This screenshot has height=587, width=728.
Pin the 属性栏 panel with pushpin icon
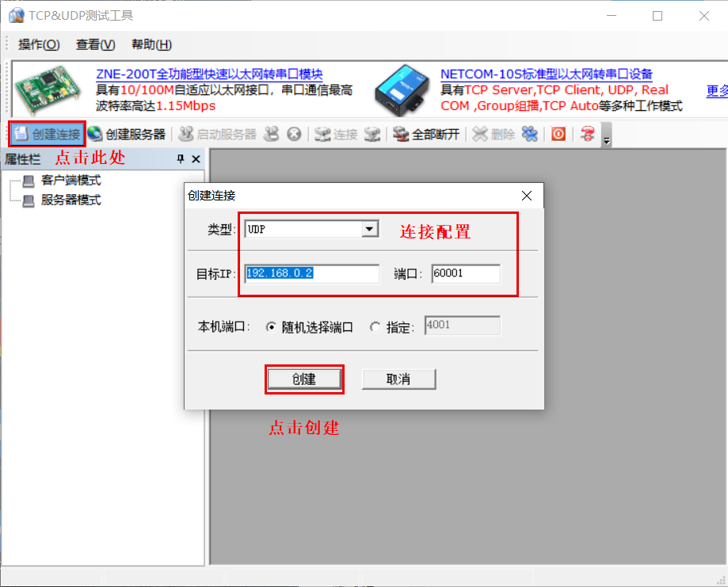click(181, 159)
